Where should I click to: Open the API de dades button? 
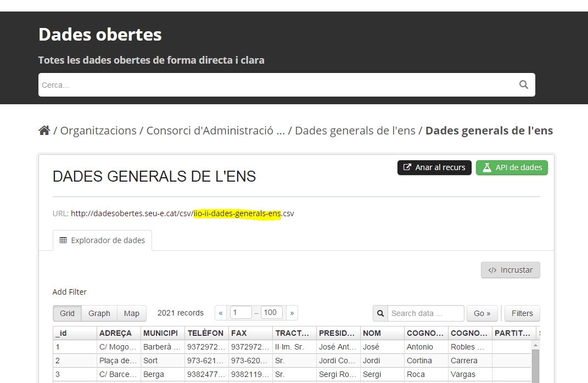pos(512,167)
